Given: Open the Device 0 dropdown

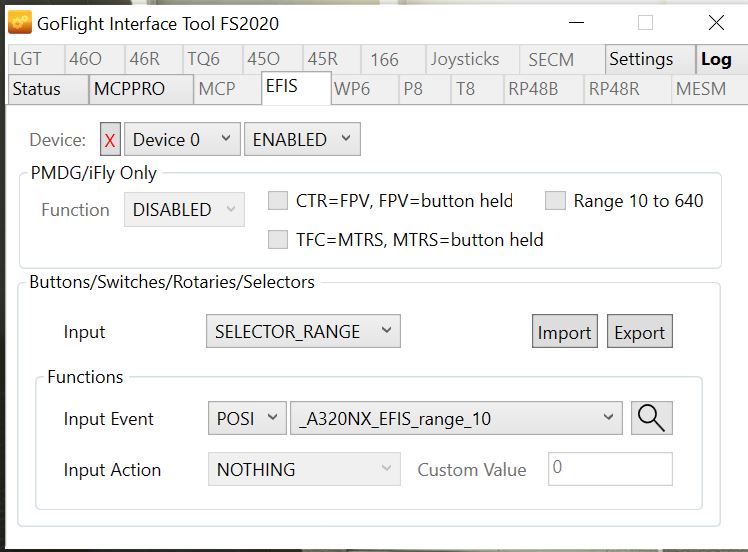Looking at the screenshot, I should pos(183,140).
